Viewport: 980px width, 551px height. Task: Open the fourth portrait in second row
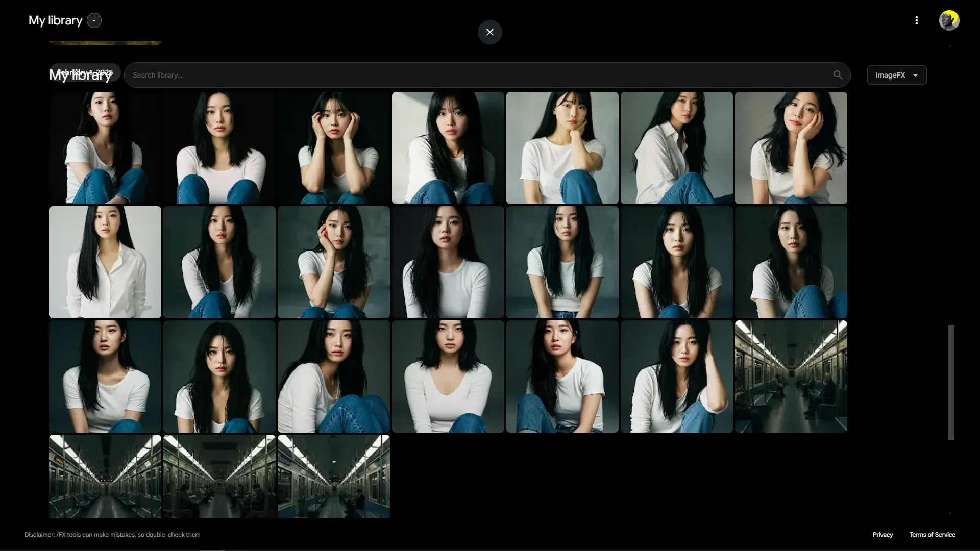(448, 262)
